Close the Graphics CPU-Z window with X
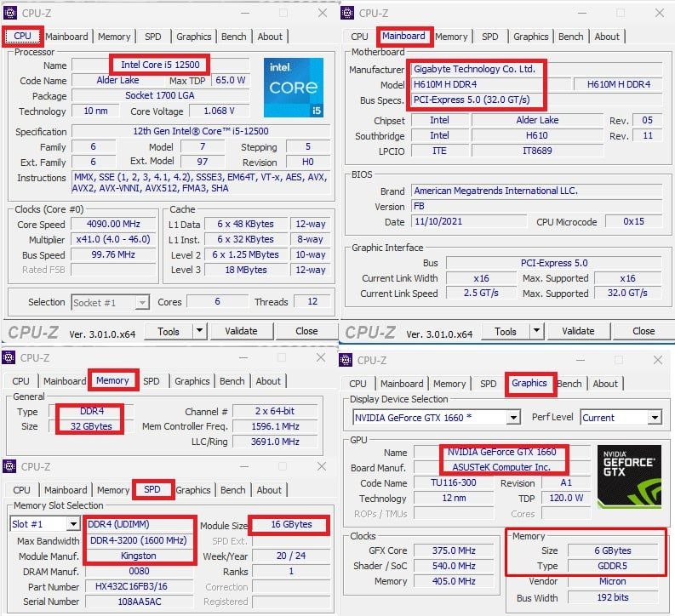The width and height of the screenshot is (675, 616). (658, 360)
